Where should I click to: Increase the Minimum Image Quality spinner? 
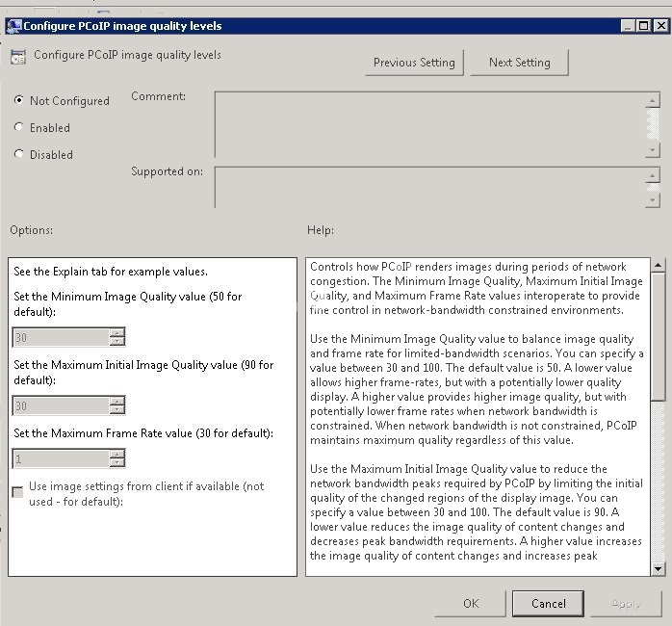[x=117, y=332]
